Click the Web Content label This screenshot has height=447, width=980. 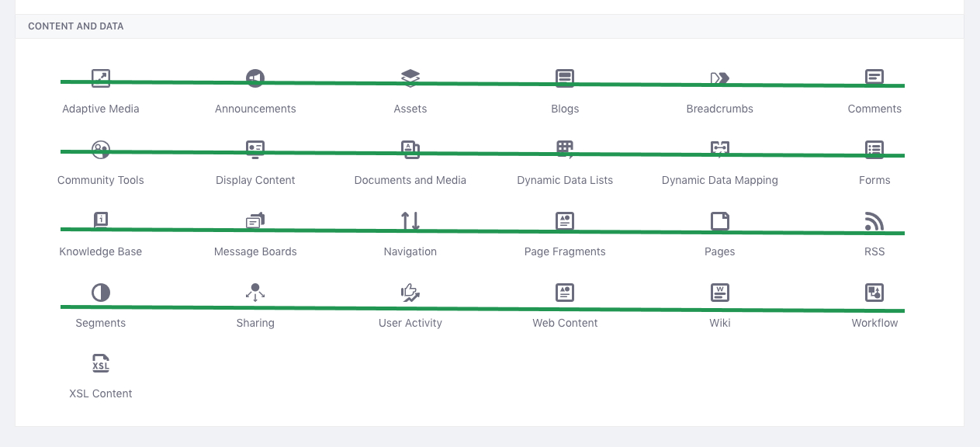565,323
